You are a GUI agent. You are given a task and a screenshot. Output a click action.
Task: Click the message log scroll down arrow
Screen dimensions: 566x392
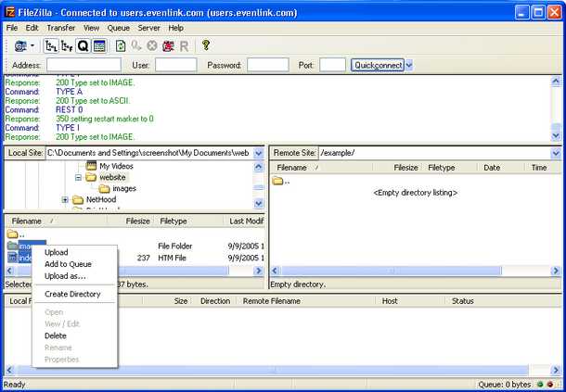[x=556, y=136]
